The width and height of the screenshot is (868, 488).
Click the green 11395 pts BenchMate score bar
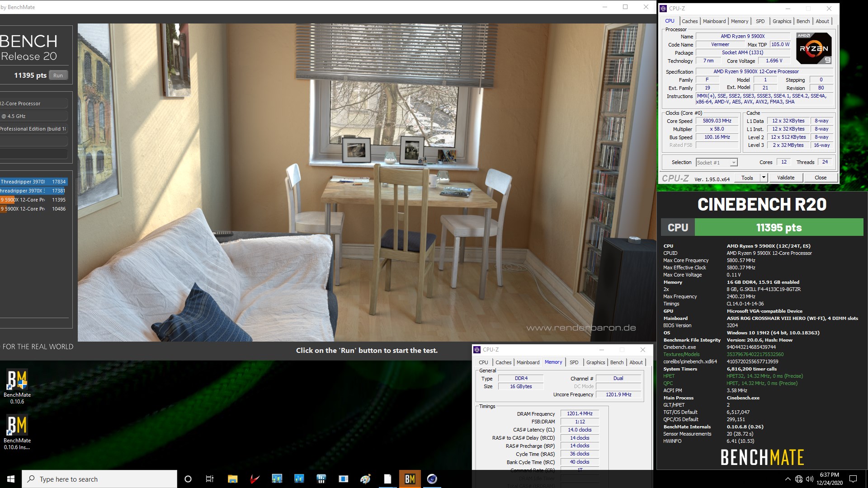[778, 227]
